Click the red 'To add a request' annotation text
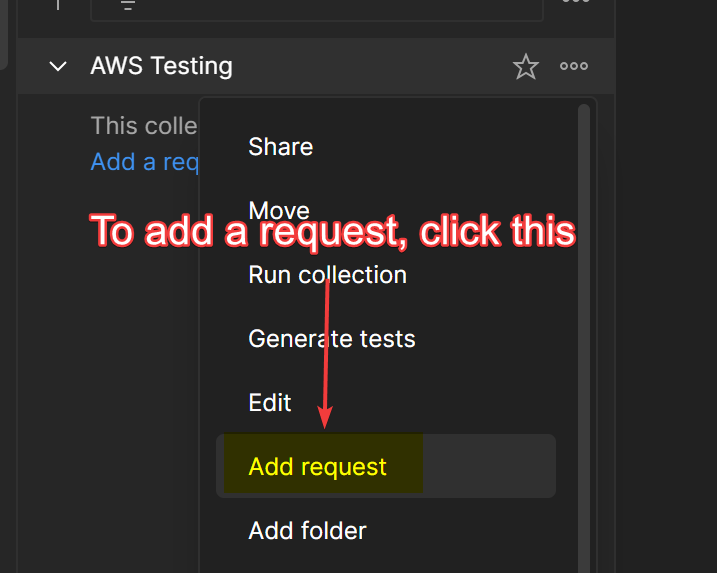 (333, 232)
